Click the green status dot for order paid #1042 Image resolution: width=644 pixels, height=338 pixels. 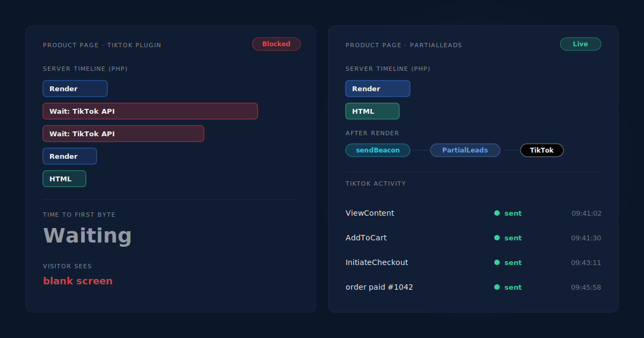click(497, 287)
